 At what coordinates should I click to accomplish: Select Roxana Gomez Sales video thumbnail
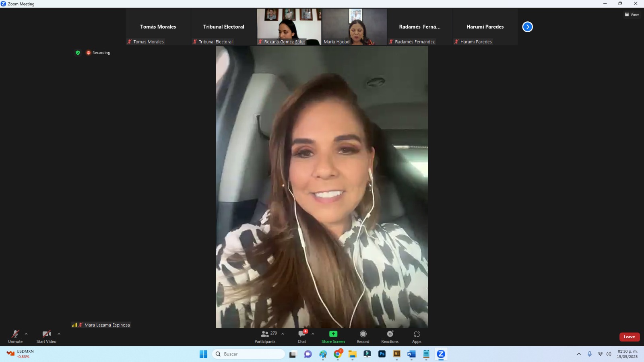(x=289, y=27)
